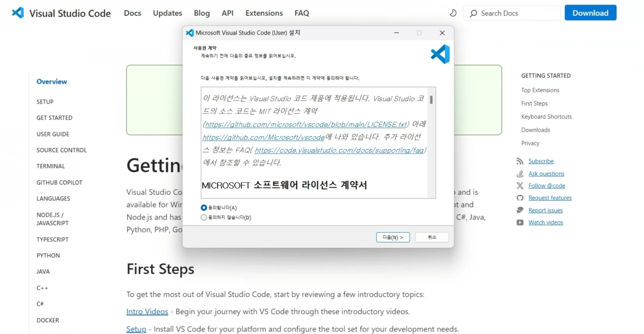
Task: Open the DOCKER sidebar section
Action: pyautogui.click(x=48, y=320)
